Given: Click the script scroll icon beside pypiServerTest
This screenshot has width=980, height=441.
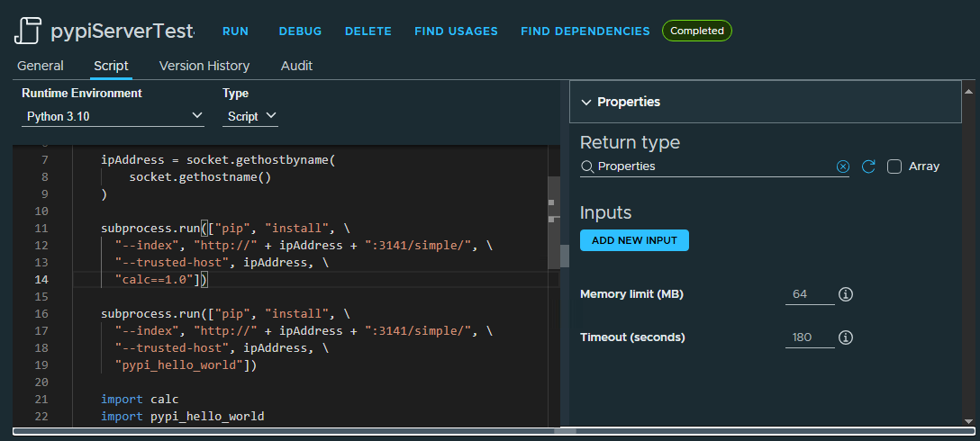Looking at the screenshot, I should [28, 31].
